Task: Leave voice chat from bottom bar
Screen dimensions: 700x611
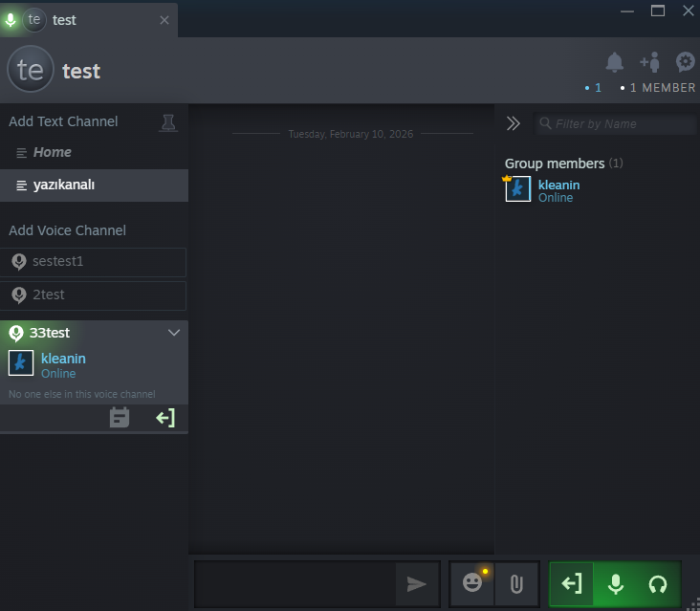Action: coord(572,583)
